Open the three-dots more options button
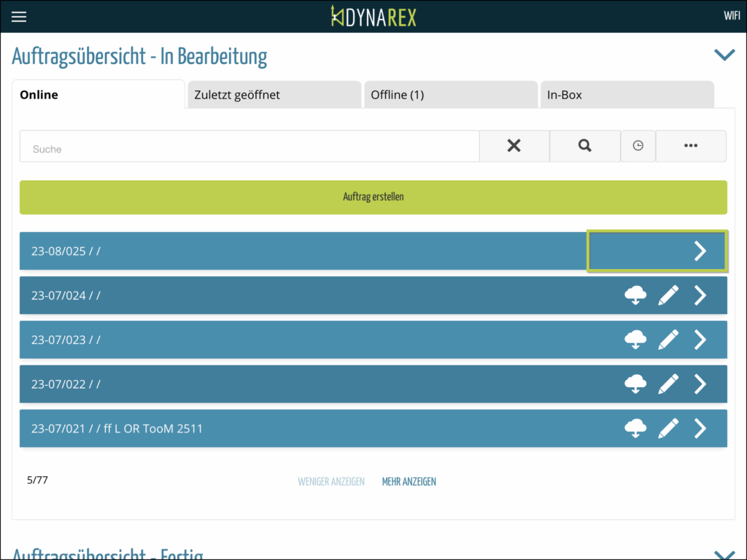 coord(691,146)
